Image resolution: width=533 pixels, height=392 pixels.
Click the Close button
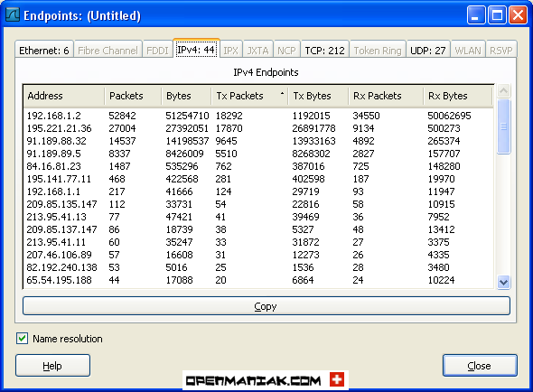(x=480, y=366)
